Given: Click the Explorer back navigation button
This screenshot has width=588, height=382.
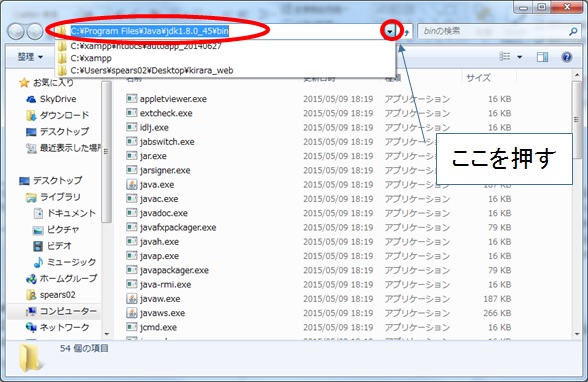Looking at the screenshot, I should click(16, 31).
